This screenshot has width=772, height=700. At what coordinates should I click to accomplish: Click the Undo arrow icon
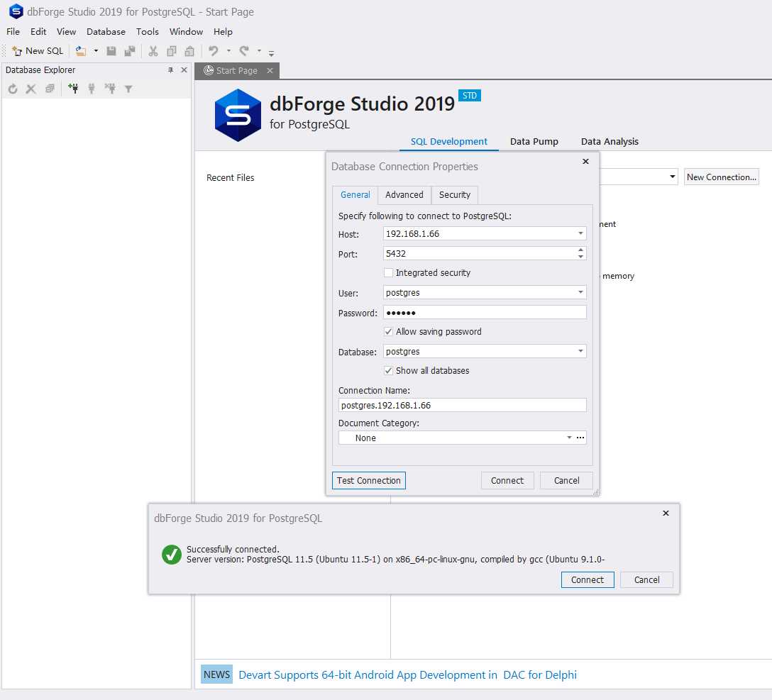[213, 50]
